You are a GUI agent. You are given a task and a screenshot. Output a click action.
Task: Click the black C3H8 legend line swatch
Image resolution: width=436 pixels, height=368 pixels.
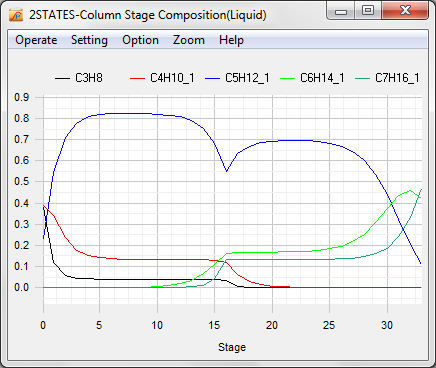pos(62,79)
